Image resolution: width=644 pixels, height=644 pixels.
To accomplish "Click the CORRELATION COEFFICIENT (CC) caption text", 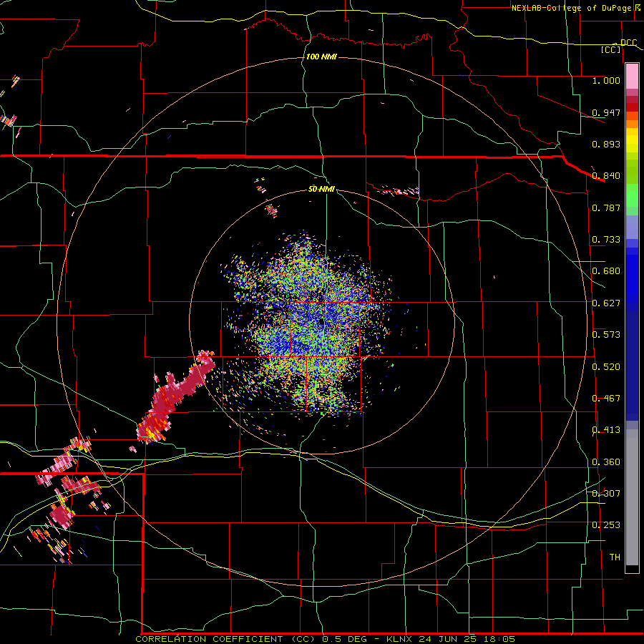I will pyautogui.click(x=226, y=639).
